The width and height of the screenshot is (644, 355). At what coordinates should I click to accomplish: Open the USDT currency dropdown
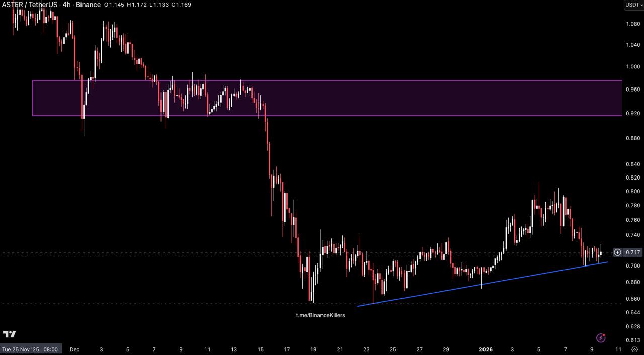click(x=633, y=5)
